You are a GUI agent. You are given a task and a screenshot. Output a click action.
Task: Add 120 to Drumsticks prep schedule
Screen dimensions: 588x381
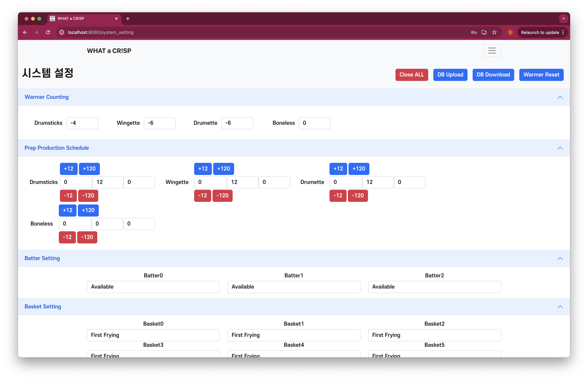(x=89, y=169)
